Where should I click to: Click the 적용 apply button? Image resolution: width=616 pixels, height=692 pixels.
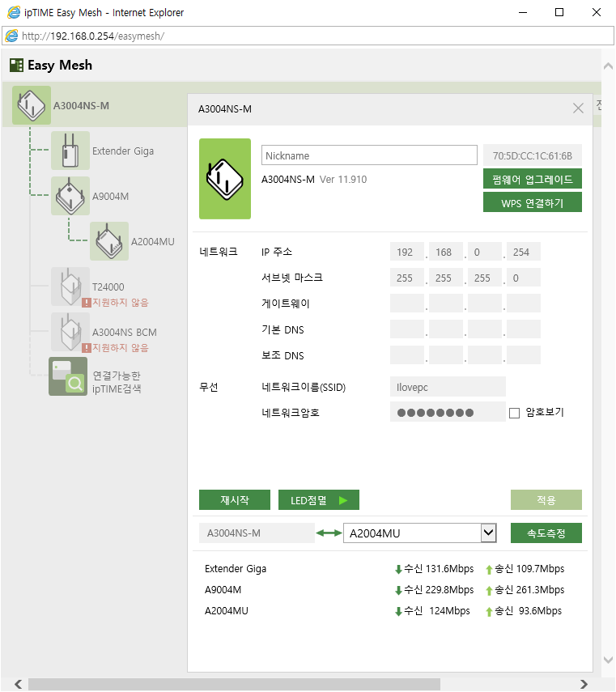[546, 500]
